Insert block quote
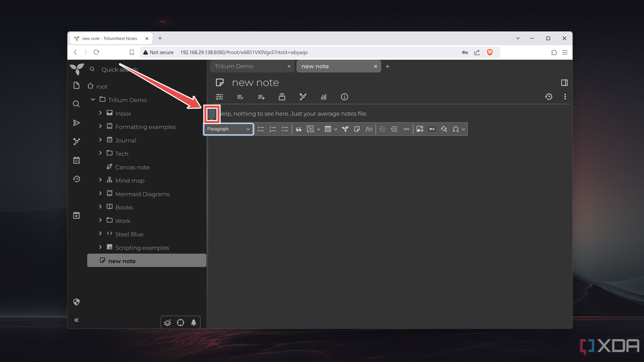This screenshot has height=362, width=644. coord(299,129)
